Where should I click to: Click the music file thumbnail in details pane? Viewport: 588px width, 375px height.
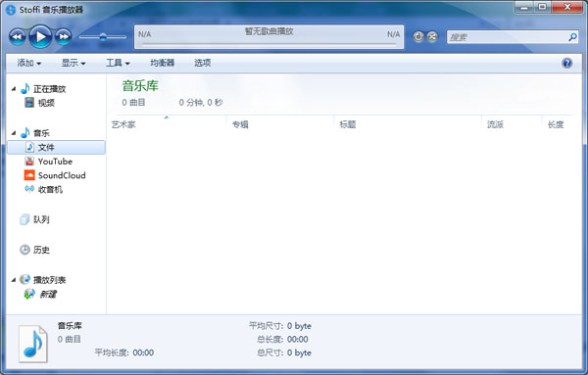coord(33,344)
